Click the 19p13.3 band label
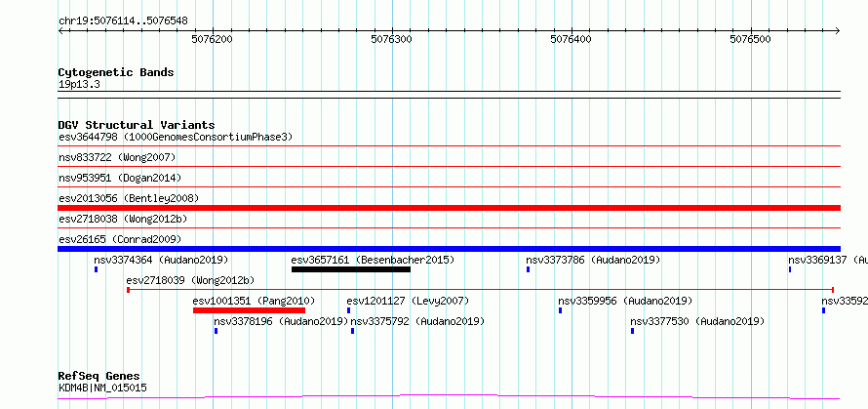The height and width of the screenshot is (409, 868). click(x=79, y=85)
